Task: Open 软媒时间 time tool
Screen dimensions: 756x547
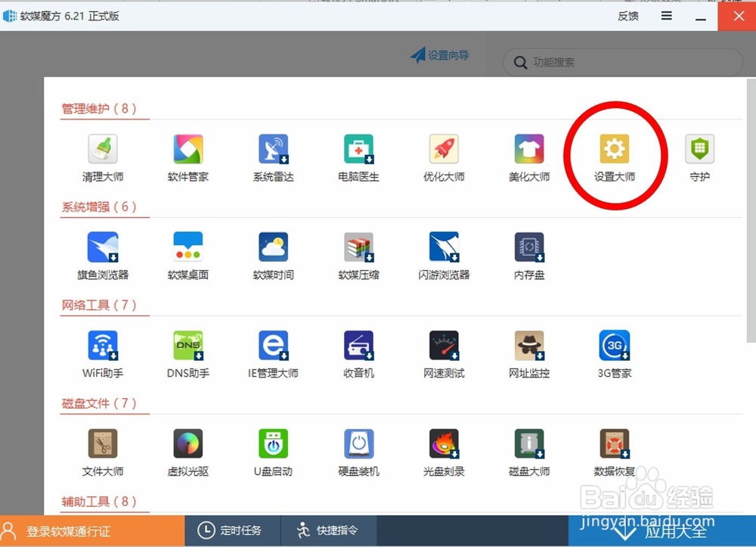Action: 272,247
